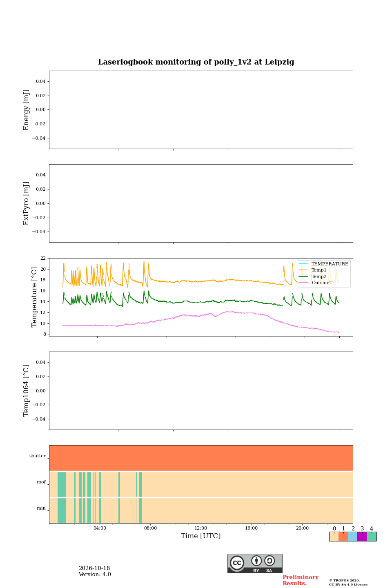Click the Temp2 legend entry
The height and width of the screenshot is (588, 392).
313,276
